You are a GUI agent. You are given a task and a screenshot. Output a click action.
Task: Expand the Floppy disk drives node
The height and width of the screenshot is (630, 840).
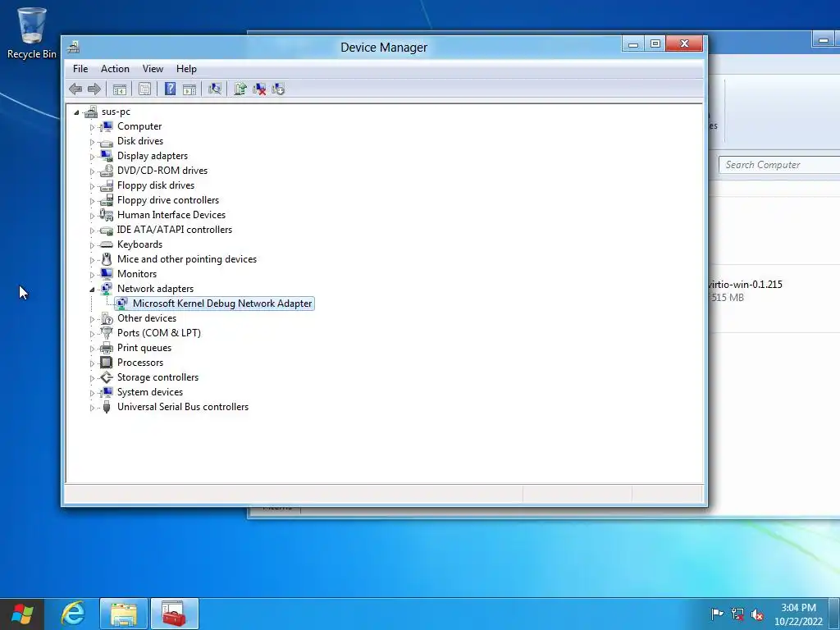tap(92, 186)
